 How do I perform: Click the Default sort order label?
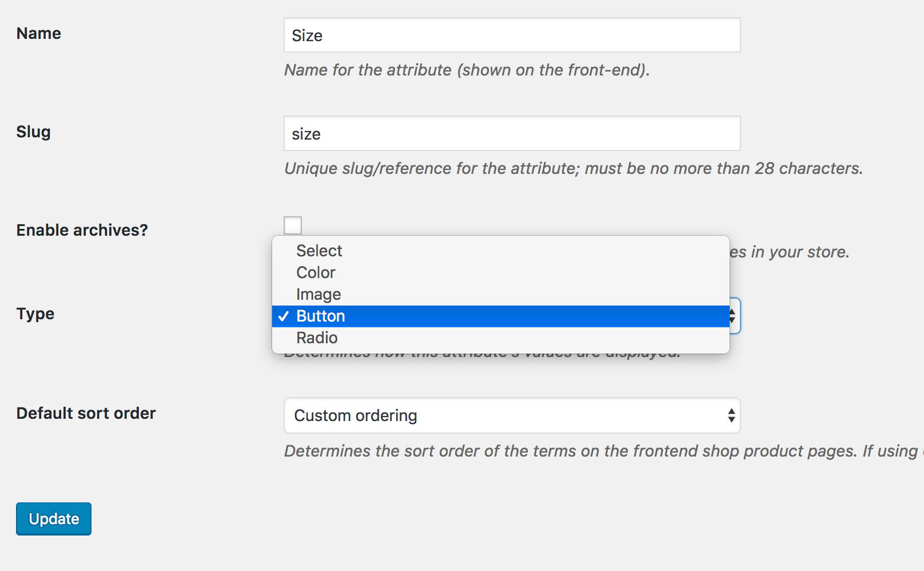tap(86, 413)
